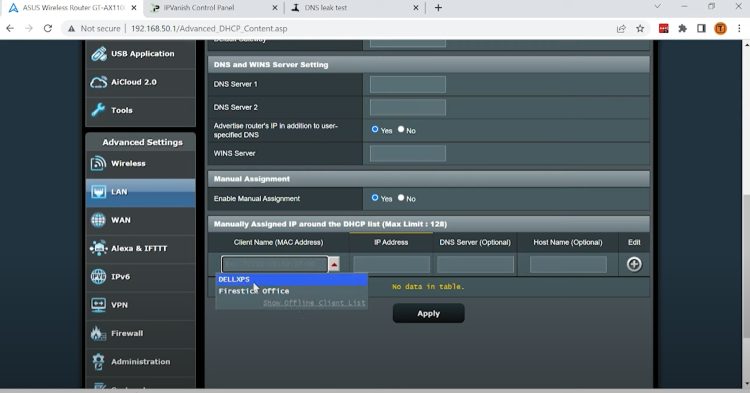Click into WINS Server field
Screen dimensions: 750x393
(408, 153)
